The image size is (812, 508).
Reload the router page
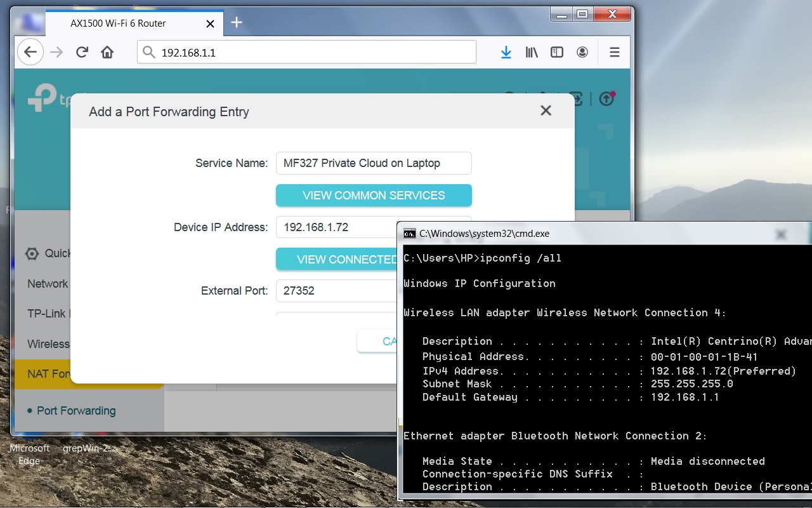(x=82, y=52)
